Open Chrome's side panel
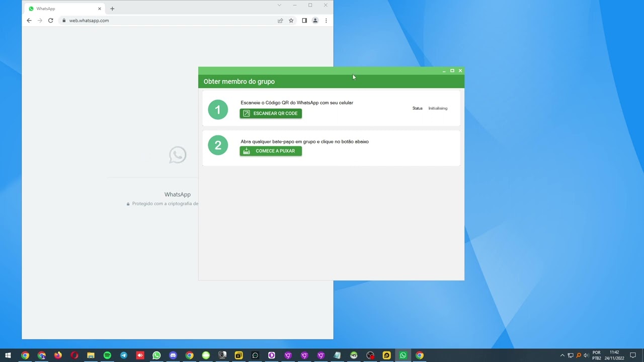Screen dimensions: 644x362 coord(304,21)
